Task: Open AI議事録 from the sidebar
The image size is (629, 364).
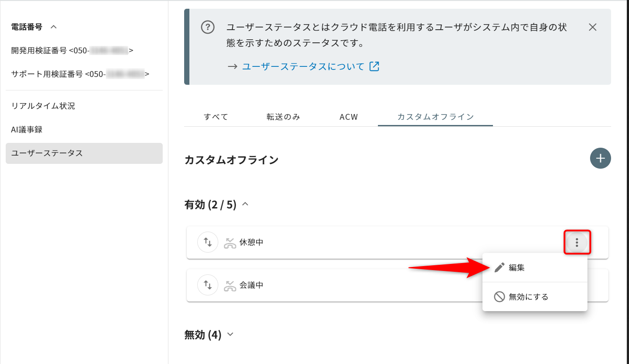Action: coord(27,129)
